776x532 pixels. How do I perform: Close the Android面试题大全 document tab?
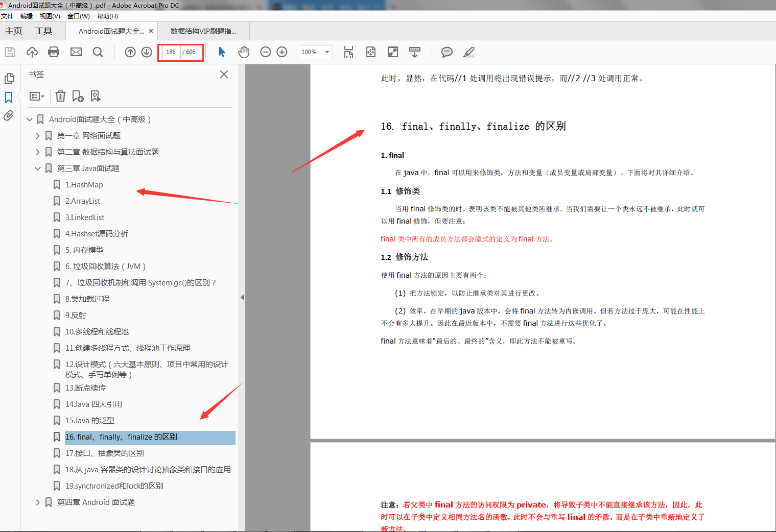point(151,31)
